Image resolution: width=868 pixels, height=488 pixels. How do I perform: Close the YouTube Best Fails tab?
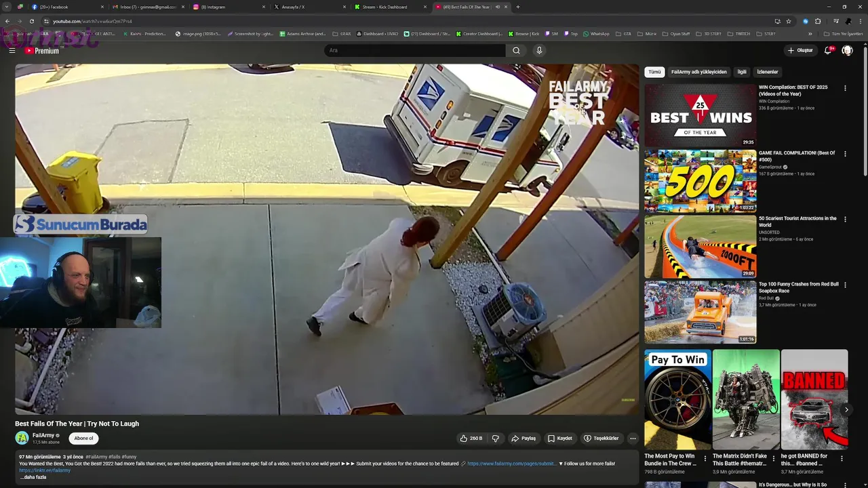(506, 7)
